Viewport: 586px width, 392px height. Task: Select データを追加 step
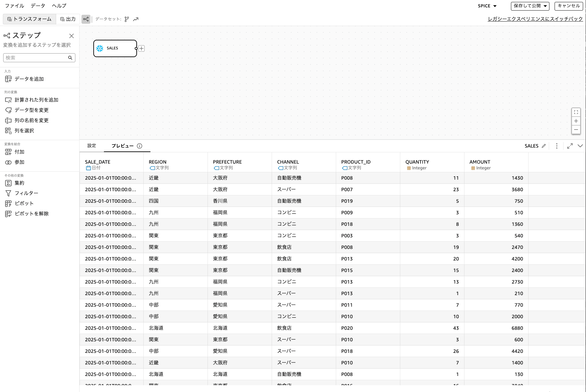24,79
